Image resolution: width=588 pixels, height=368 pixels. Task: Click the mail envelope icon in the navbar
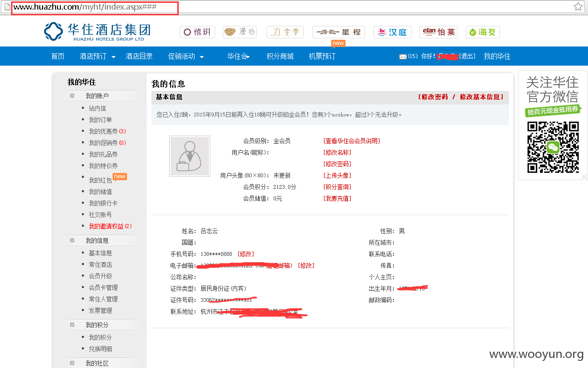(403, 57)
